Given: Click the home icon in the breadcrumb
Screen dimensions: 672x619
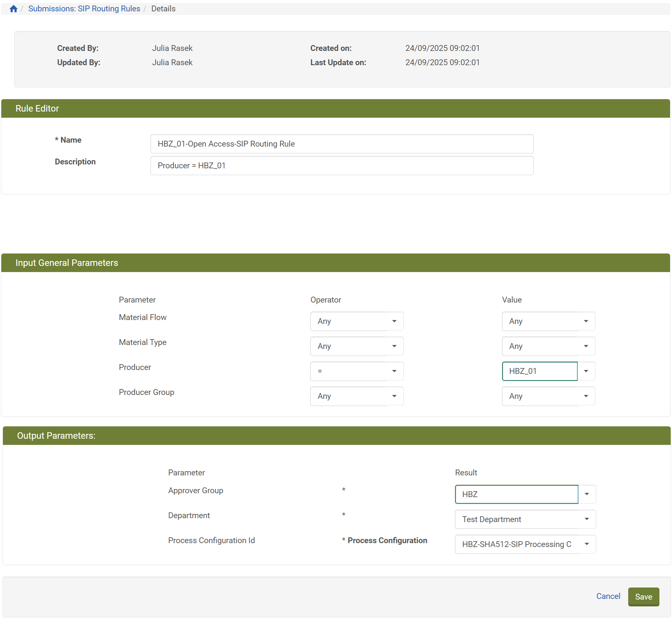Looking at the screenshot, I should pyautogui.click(x=13, y=8).
